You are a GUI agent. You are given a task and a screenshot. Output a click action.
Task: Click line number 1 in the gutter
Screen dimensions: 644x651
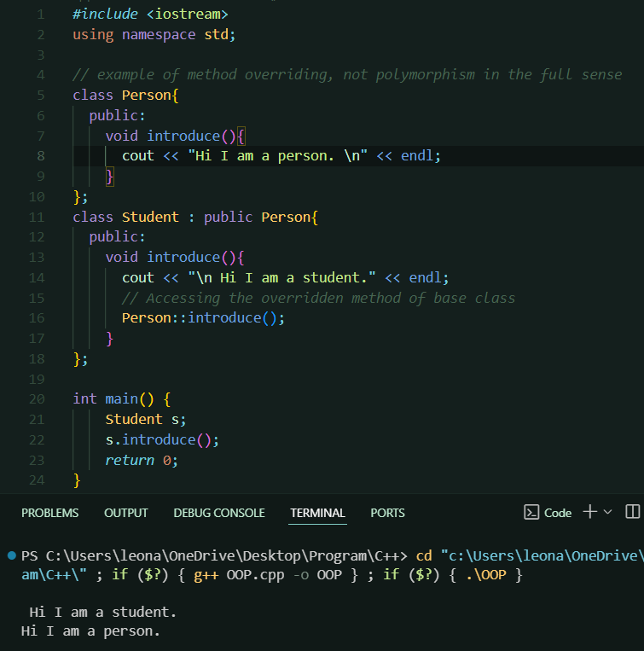[41, 15]
